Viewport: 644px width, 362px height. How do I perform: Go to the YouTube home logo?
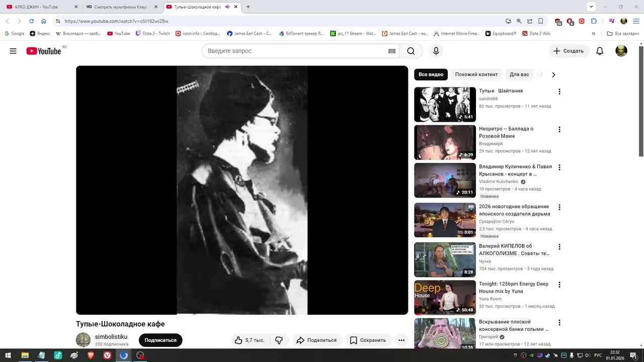(44, 51)
